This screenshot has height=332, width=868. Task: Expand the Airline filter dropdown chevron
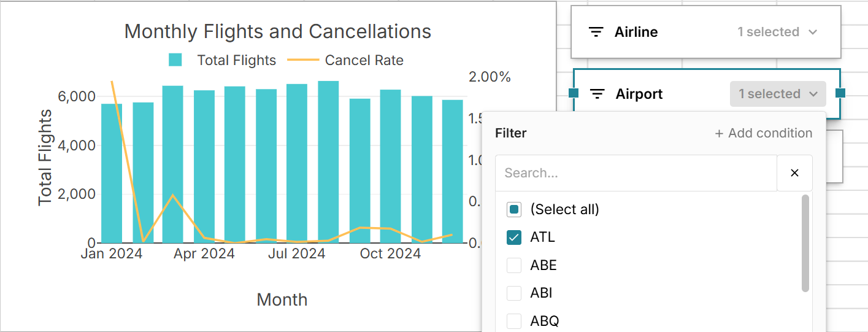[813, 32]
